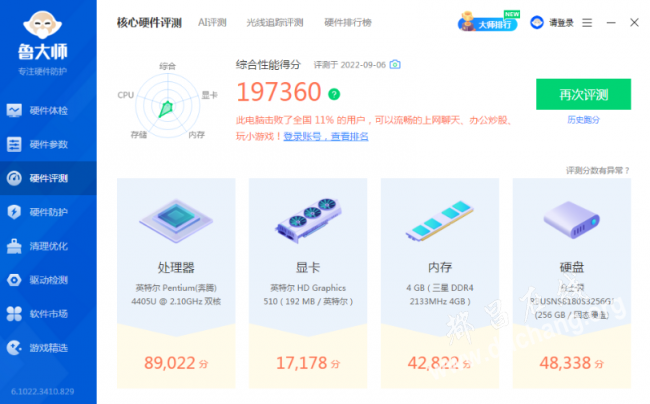Minimize the 鲁大师 window
The width and height of the screenshot is (650, 404).
pos(611,23)
